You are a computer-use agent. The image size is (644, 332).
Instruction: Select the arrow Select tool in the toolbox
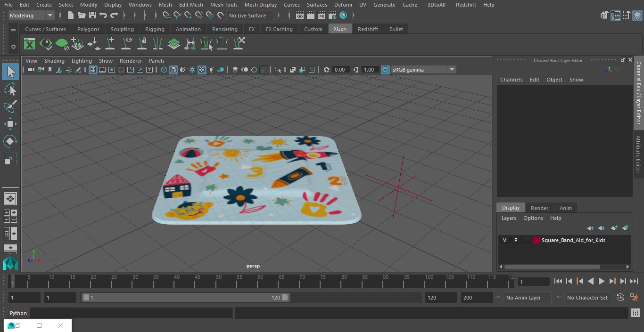pyautogui.click(x=10, y=72)
